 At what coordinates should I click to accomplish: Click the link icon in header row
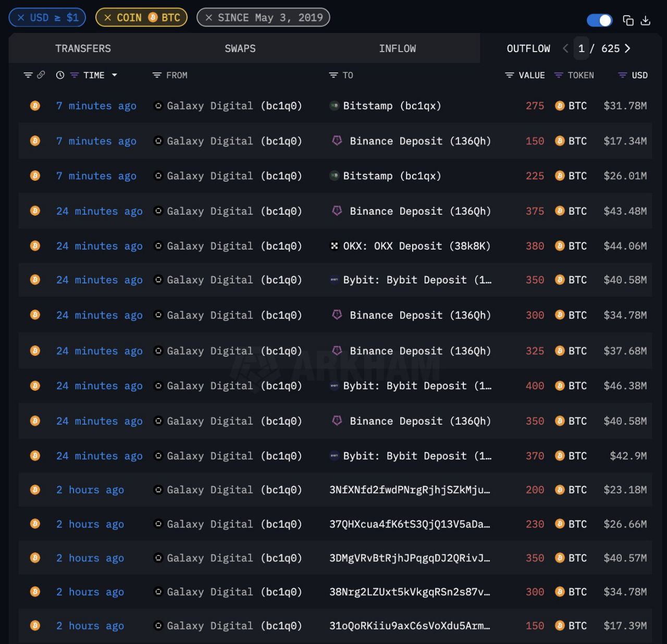[41, 75]
